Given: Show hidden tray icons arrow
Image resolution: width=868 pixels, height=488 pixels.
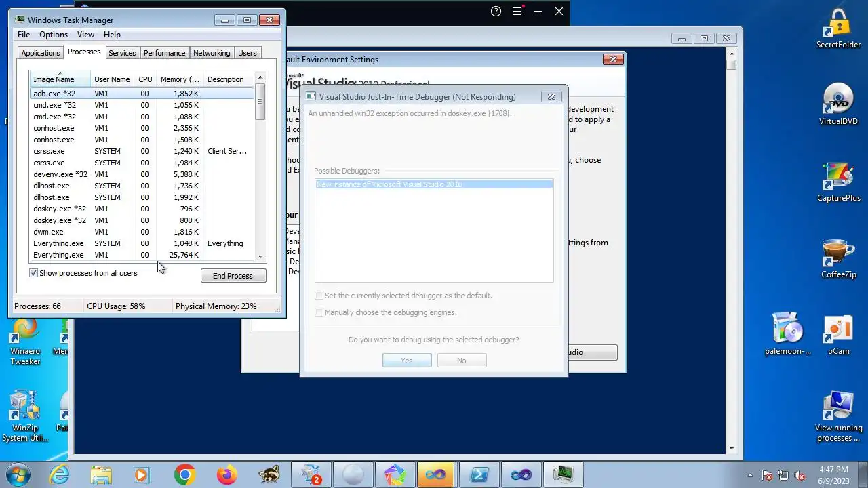Looking at the screenshot, I should tap(750, 475).
